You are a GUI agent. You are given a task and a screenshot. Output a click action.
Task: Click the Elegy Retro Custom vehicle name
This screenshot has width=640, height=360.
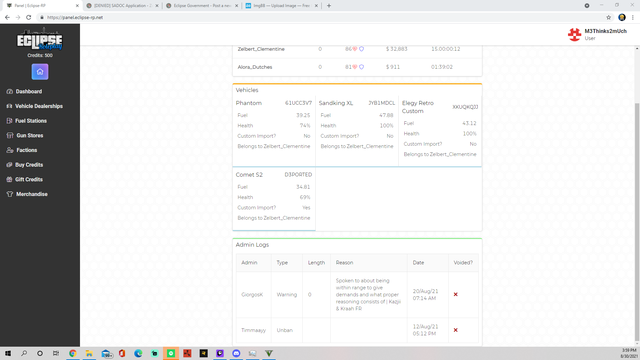418,107
